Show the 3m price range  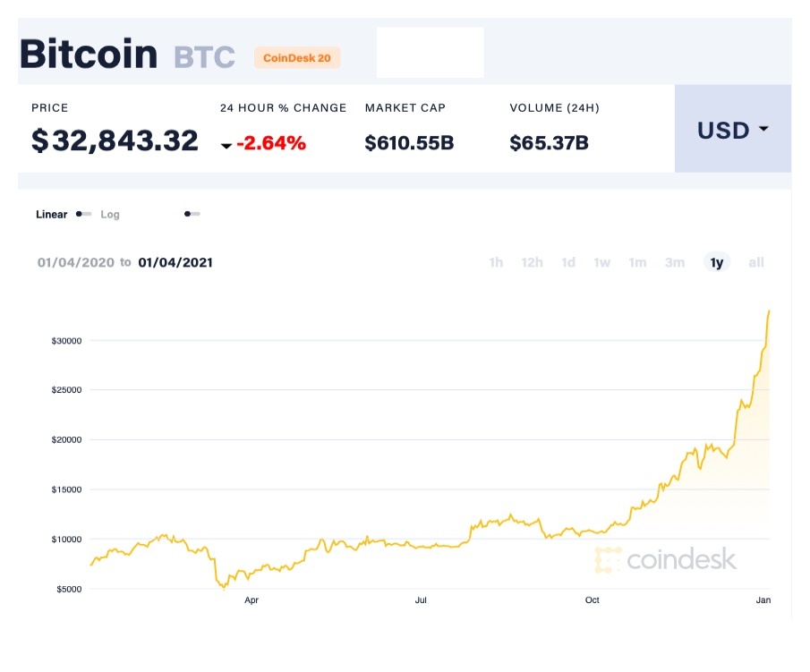[x=675, y=262]
